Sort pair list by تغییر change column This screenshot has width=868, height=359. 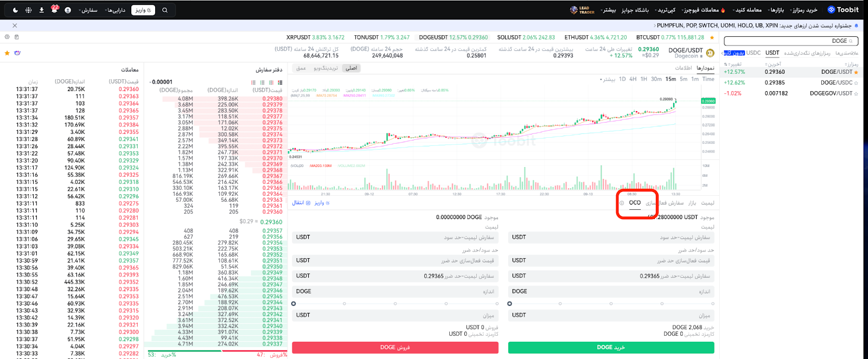point(733,64)
